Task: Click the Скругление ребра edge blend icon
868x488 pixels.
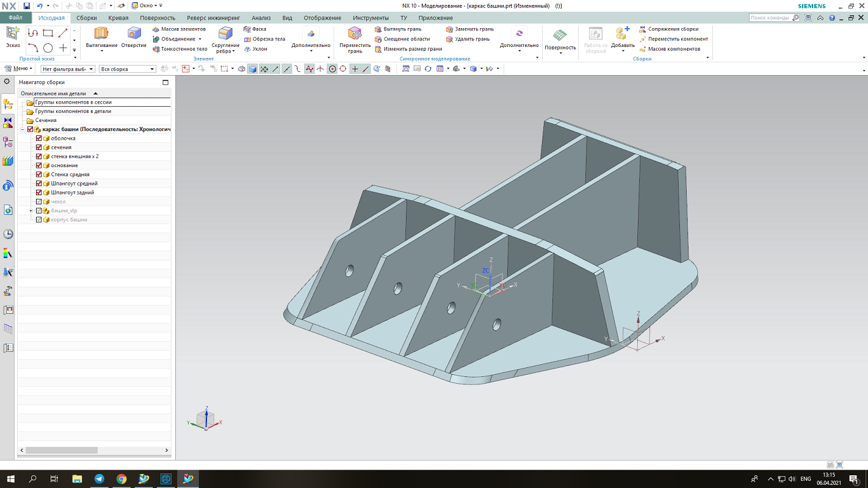Action: (225, 34)
